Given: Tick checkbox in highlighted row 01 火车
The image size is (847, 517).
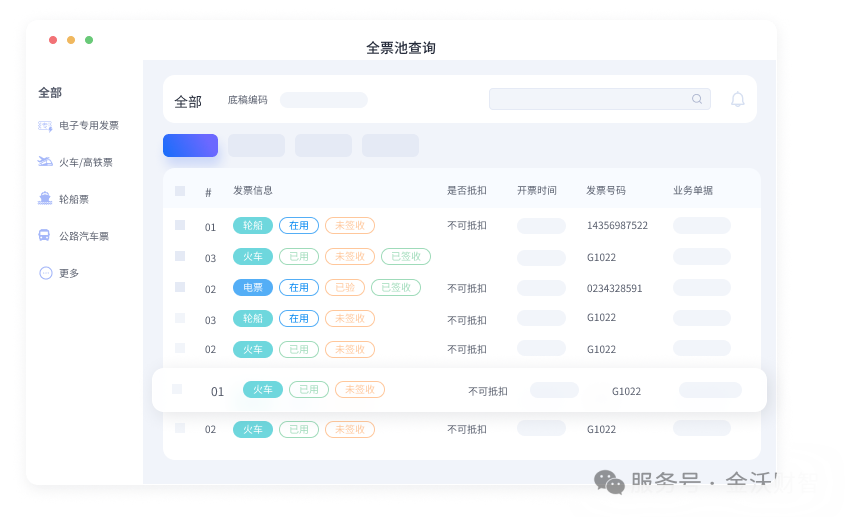Looking at the screenshot, I should tap(177, 389).
